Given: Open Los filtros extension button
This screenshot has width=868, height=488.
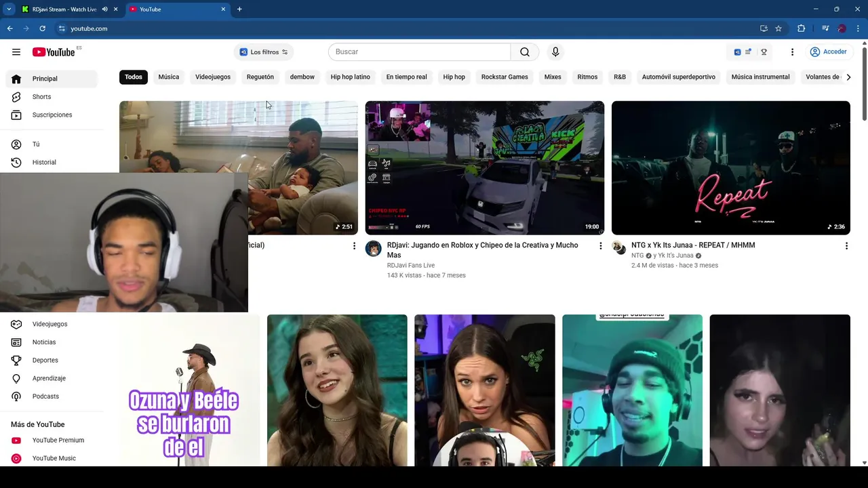Looking at the screenshot, I should click(264, 52).
